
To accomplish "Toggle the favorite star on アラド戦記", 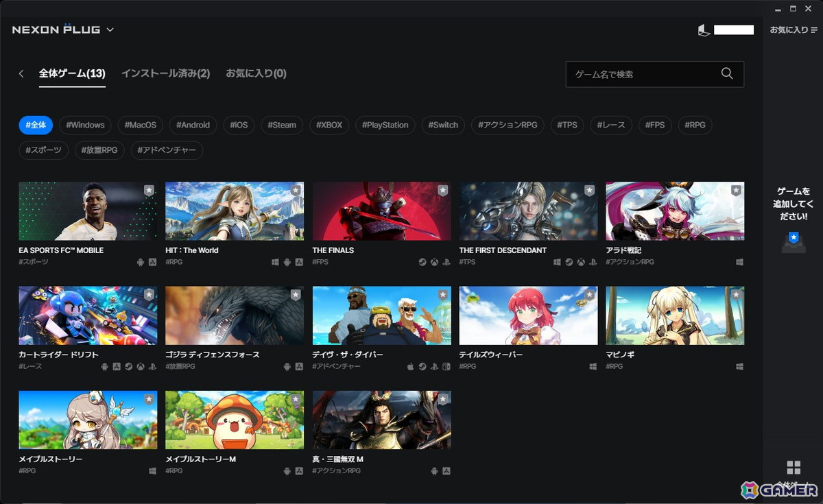I will click(737, 191).
